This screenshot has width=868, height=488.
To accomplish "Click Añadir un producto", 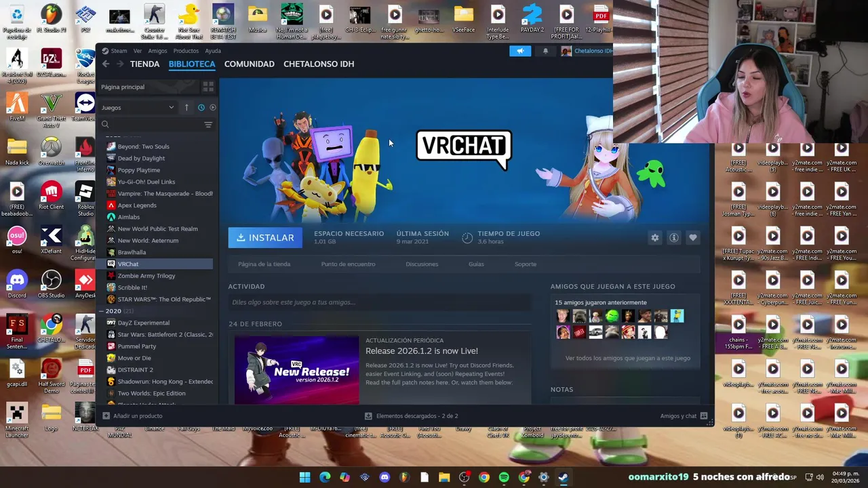I will [132, 416].
